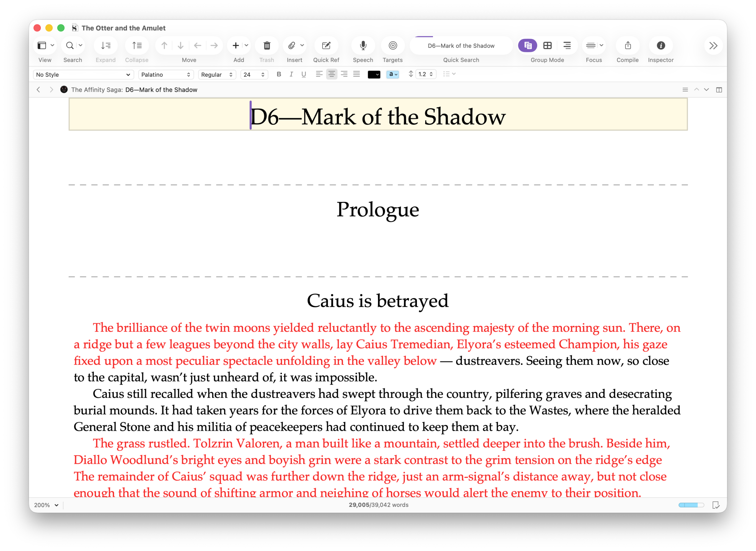
Task: Click the Speech microphone icon
Action: (x=363, y=45)
